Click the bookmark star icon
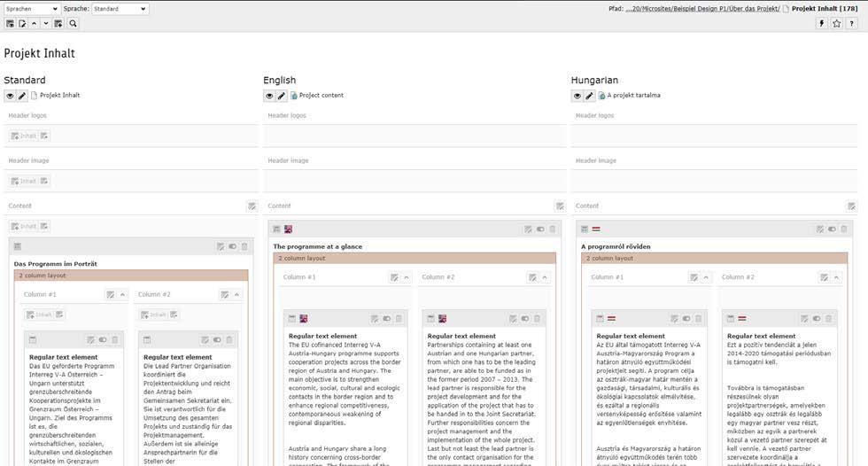Image resolution: width=868 pixels, height=466 pixels. coord(837,23)
